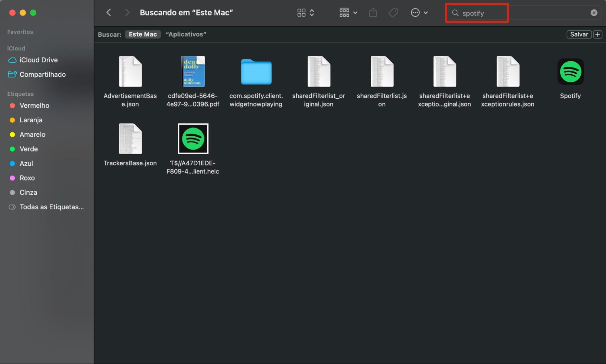Open iCloud Drive in the sidebar
Viewport: 606px width, 364px height.
pyautogui.click(x=38, y=60)
